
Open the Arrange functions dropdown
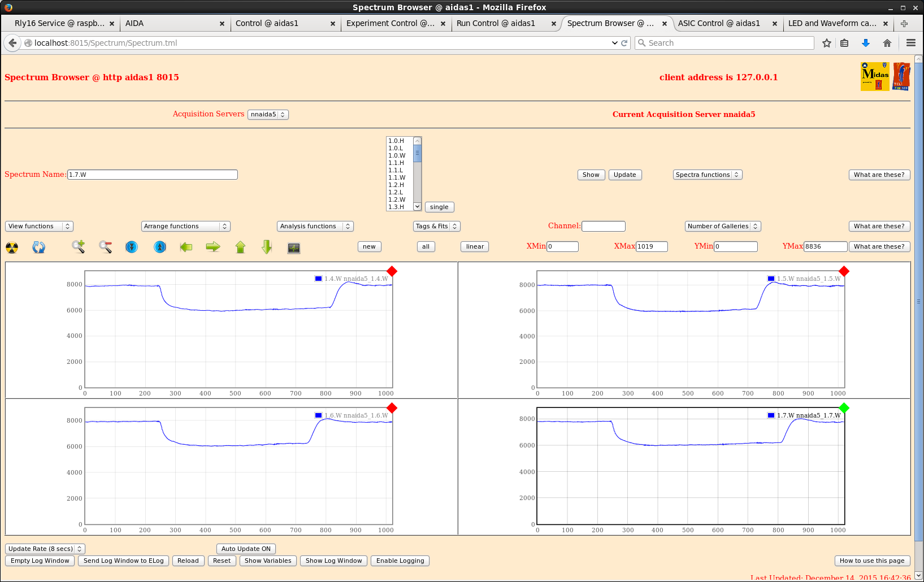[x=186, y=226]
